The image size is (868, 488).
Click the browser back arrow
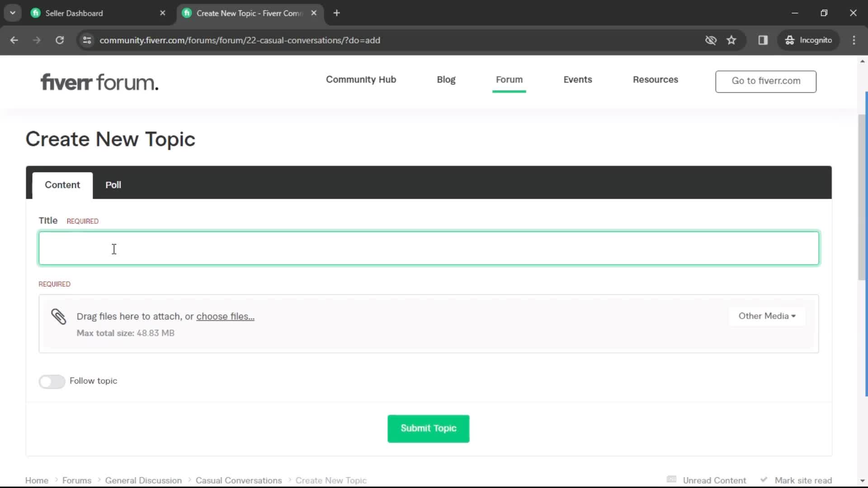coord(14,40)
